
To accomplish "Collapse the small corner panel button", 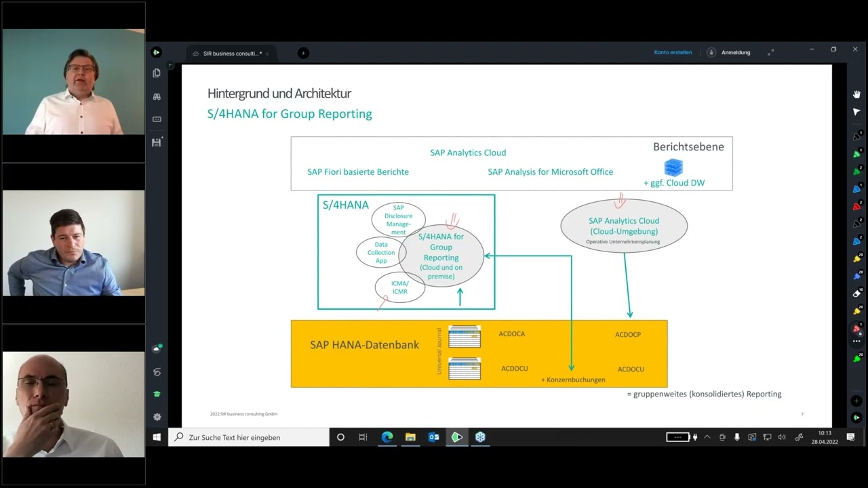I will 170,66.
